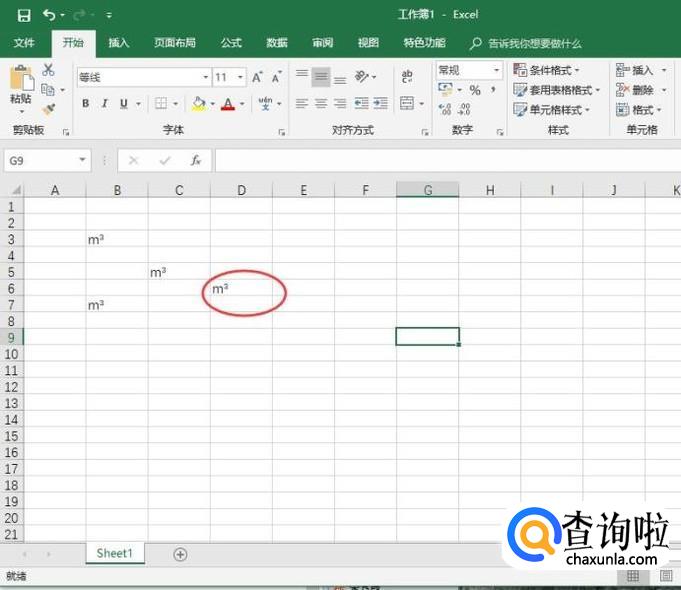
Task: Click Increase Decimal icon
Action: (445, 109)
